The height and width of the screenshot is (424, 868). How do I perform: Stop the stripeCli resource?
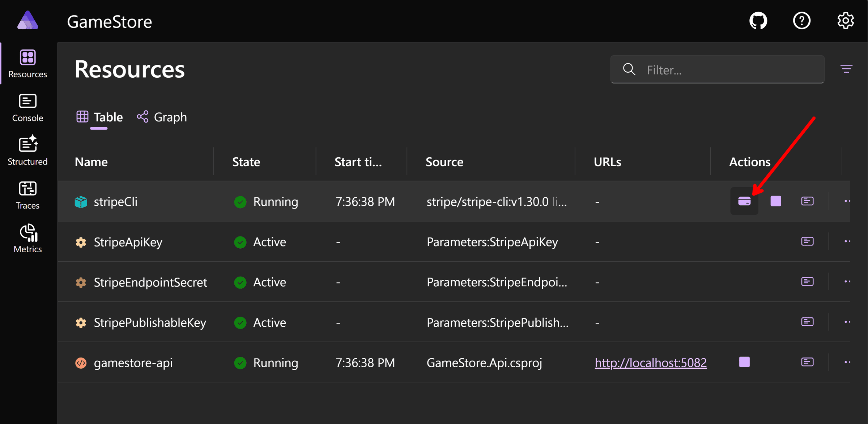click(x=776, y=201)
